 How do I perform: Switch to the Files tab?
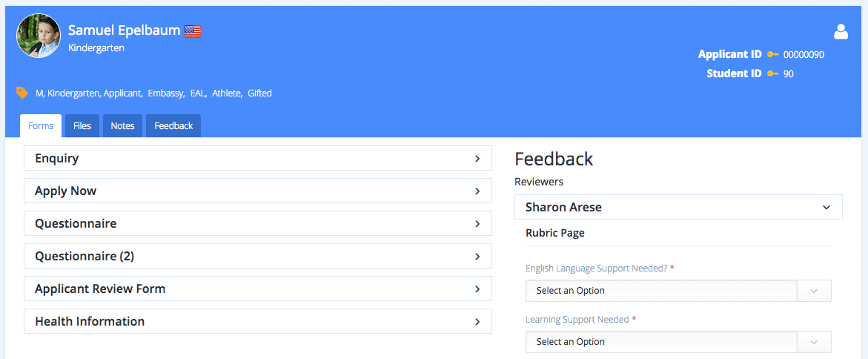point(82,126)
